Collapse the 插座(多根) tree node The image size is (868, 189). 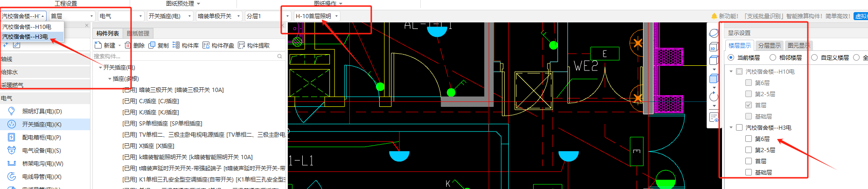pyautogui.click(x=110, y=79)
